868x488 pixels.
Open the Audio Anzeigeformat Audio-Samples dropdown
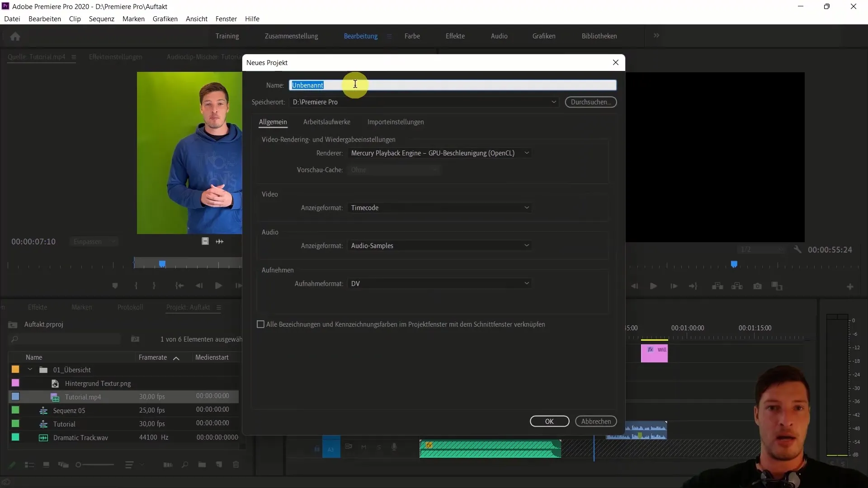coord(440,246)
